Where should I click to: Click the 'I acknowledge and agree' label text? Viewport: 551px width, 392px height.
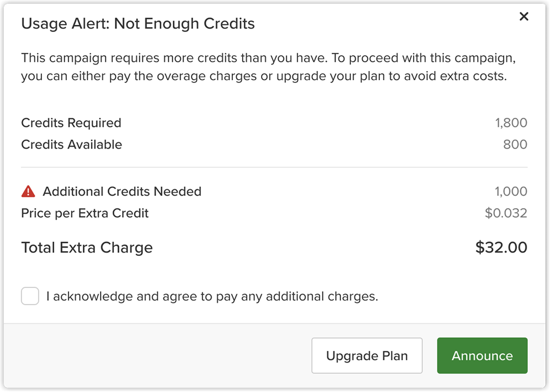212,297
